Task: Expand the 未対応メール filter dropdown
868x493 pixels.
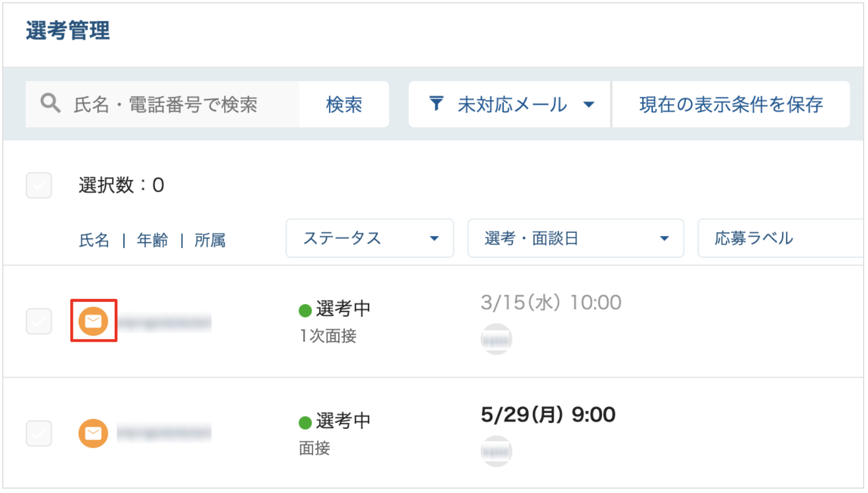Action: (x=509, y=104)
